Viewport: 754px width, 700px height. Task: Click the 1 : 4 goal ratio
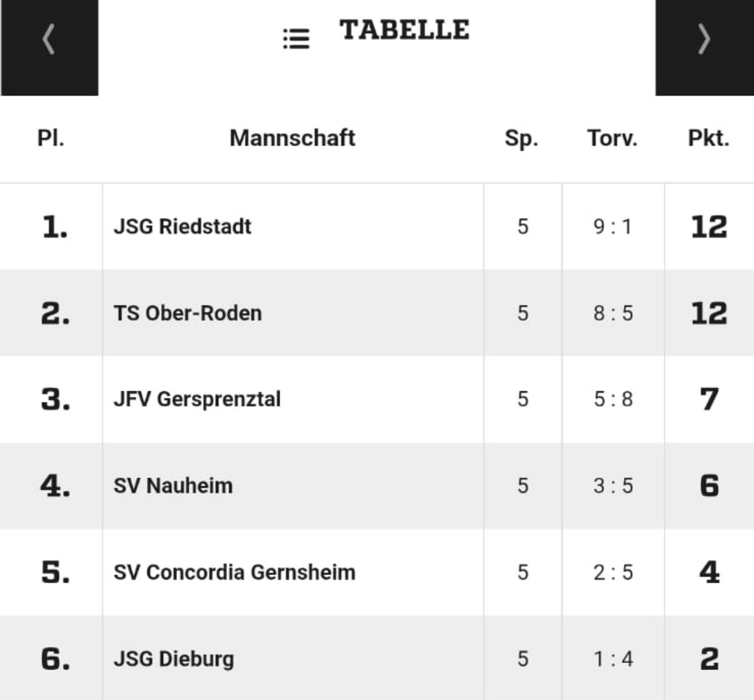coord(613,659)
